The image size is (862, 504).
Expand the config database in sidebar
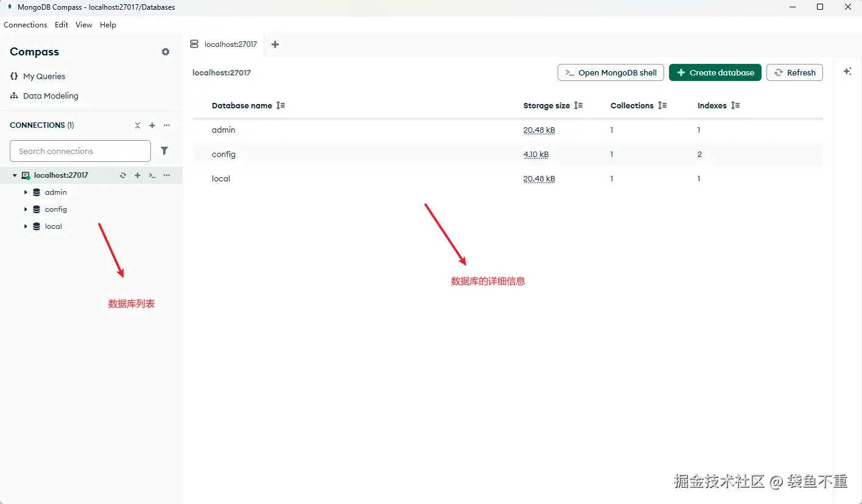click(x=26, y=209)
